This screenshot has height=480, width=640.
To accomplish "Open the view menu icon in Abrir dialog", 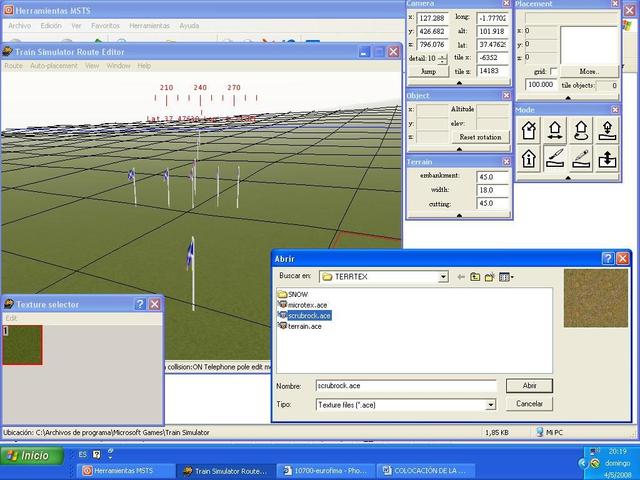I will (x=506, y=277).
